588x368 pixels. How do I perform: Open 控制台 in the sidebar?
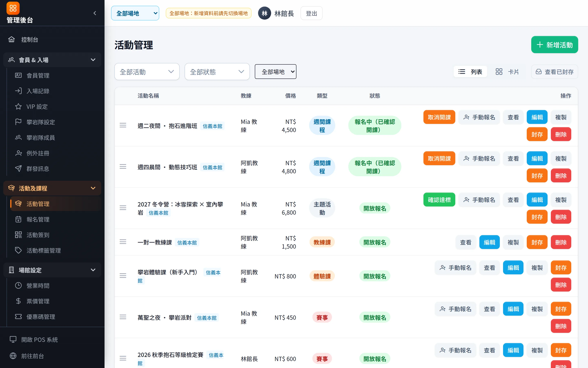click(52, 39)
